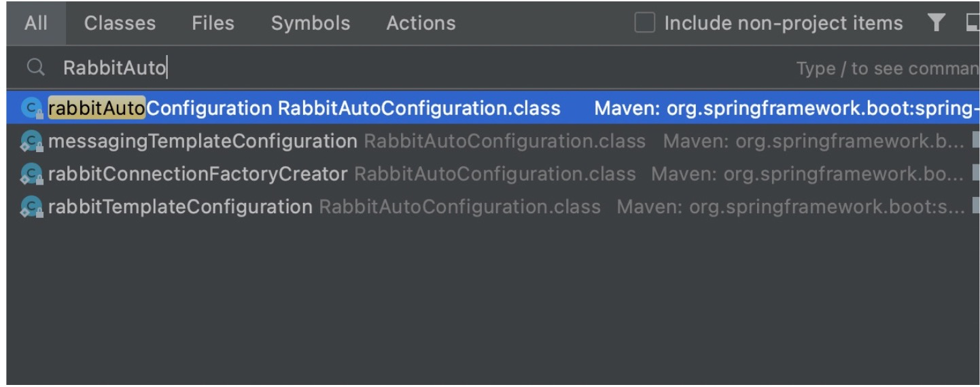Click the 'Type / to see commands' hint

click(x=888, y=68)
